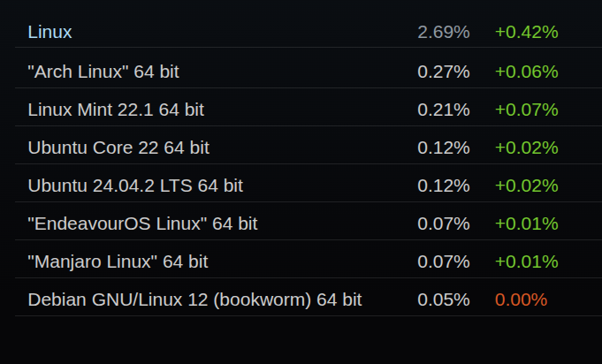Screen dimensions: 602x364
Task: Select the "EndeavourOS Linux" 64 bit entry
Action: coord(142,224)
